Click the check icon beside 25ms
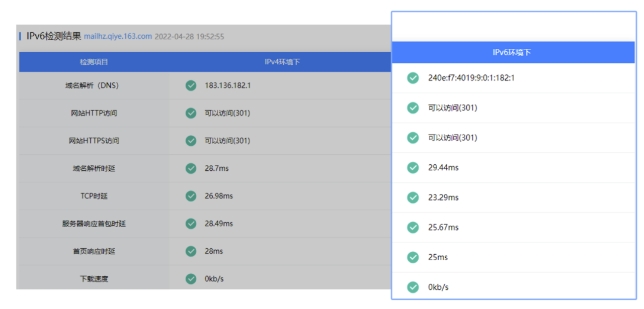 coord(413,257)
